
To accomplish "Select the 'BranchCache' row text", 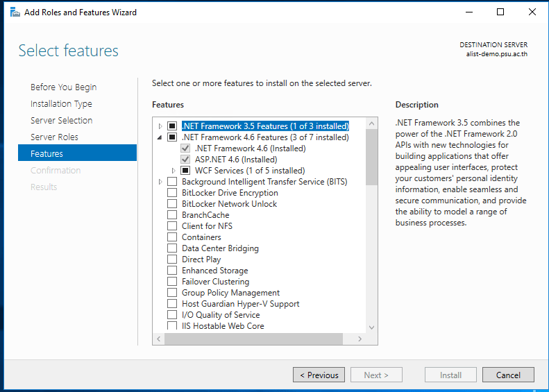I will (205, 215).
